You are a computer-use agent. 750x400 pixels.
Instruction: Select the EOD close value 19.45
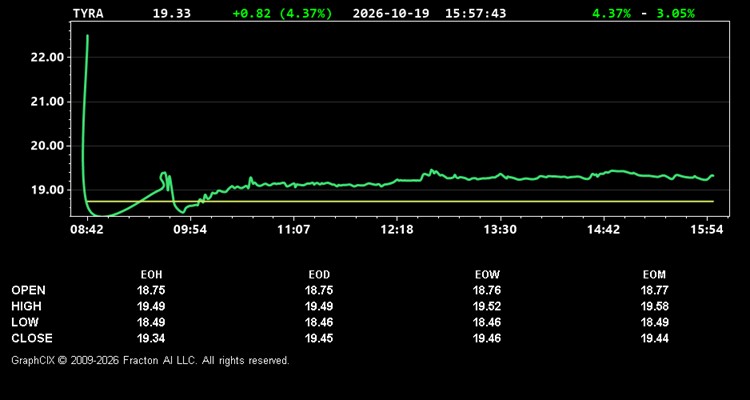(319, 338)
